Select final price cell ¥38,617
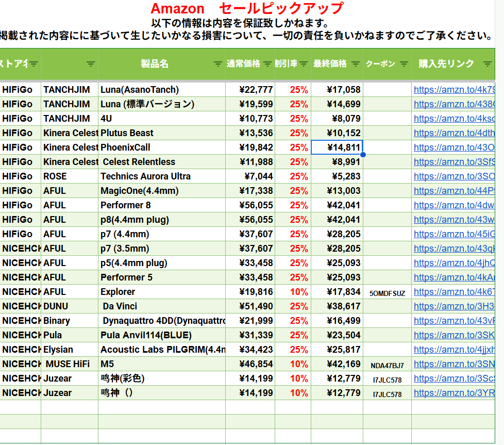Screen dimensions: 504x445 click(337, 306)
